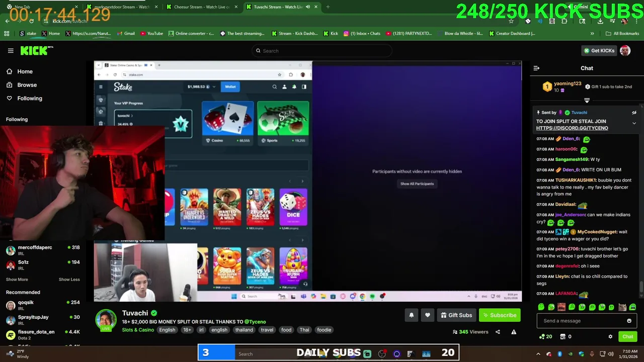Select the foodie stream tag
Image resolution: width=644 pixels, height=362 pixels.
(324, 330)
